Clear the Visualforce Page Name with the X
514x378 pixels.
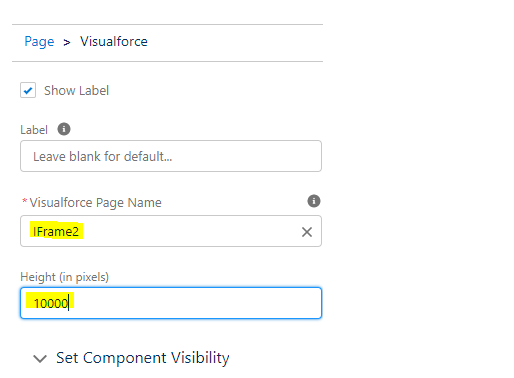tap(307, 232)
